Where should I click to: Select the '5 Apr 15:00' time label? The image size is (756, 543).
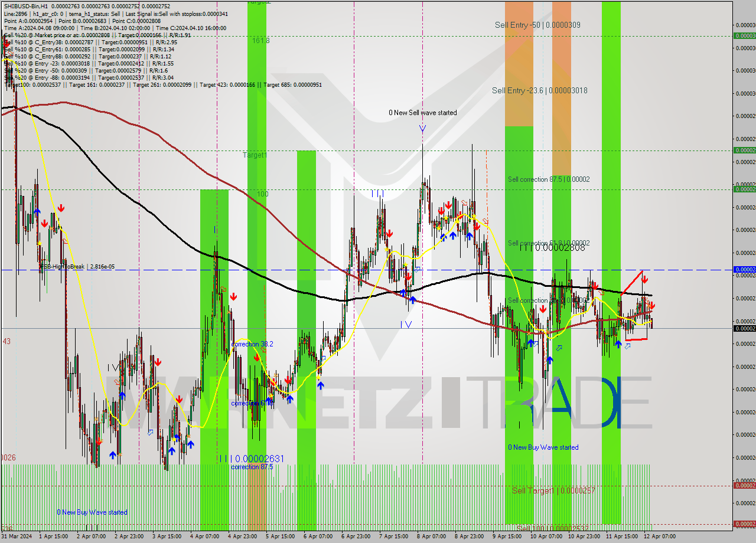point(282,537)
